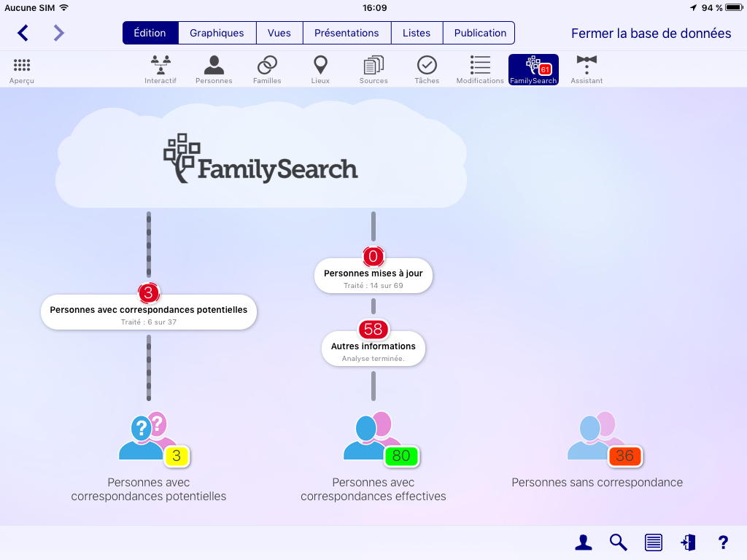Open the Familles section
The height and width of the screenshot is (560, 747).
(x=267, y=69)
